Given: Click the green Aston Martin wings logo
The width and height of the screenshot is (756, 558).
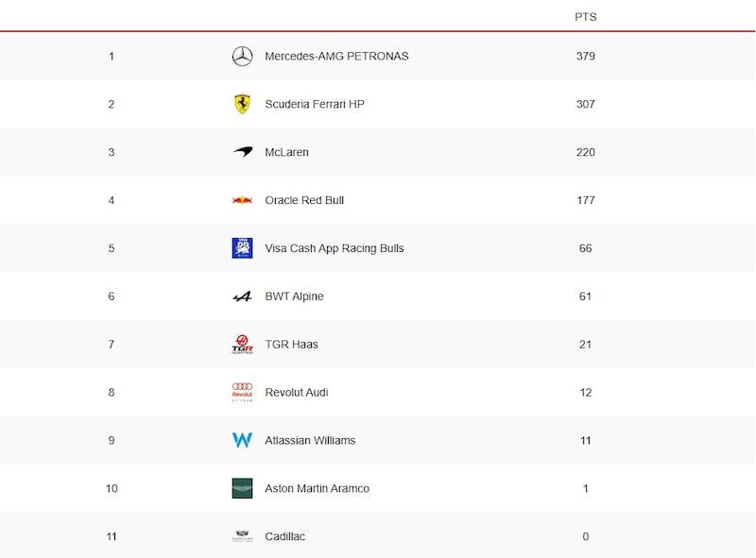Looking at the screenshot, I should (242, 488).
